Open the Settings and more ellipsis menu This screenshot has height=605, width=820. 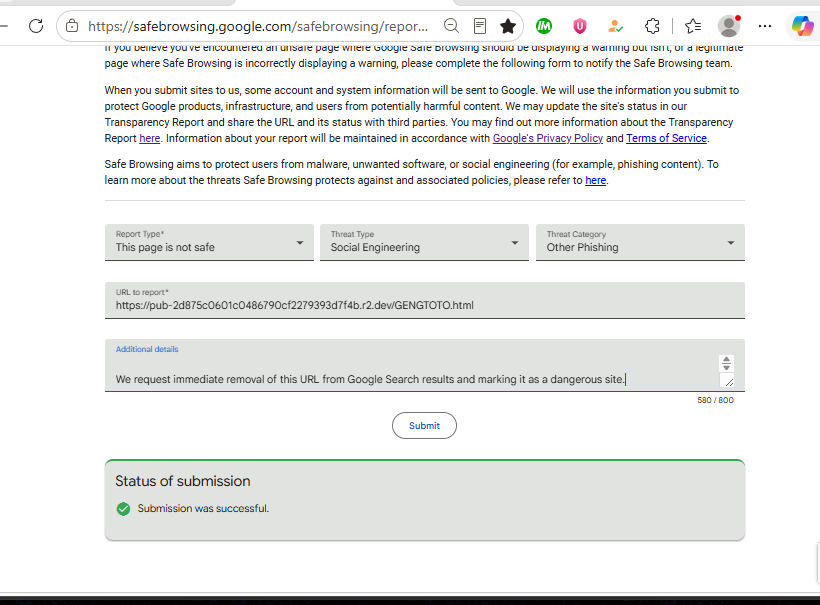click(x=765, y=26)
